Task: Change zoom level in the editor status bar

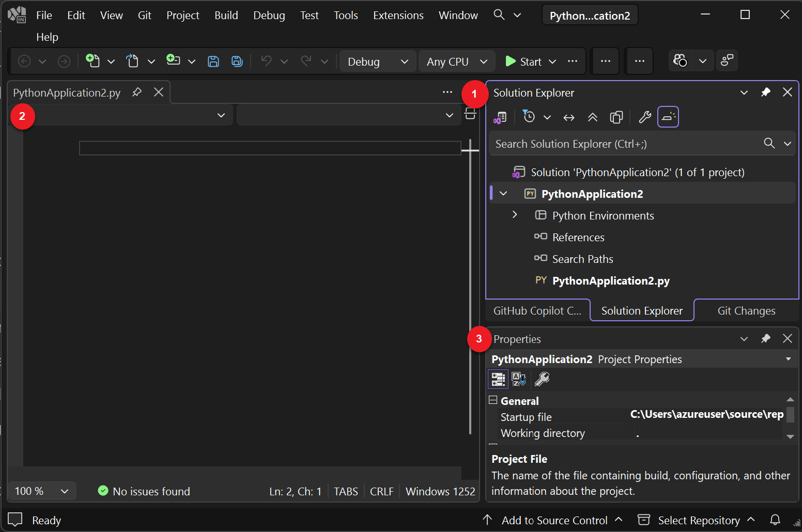Action: pyautogui.click(x=41, y=491)
